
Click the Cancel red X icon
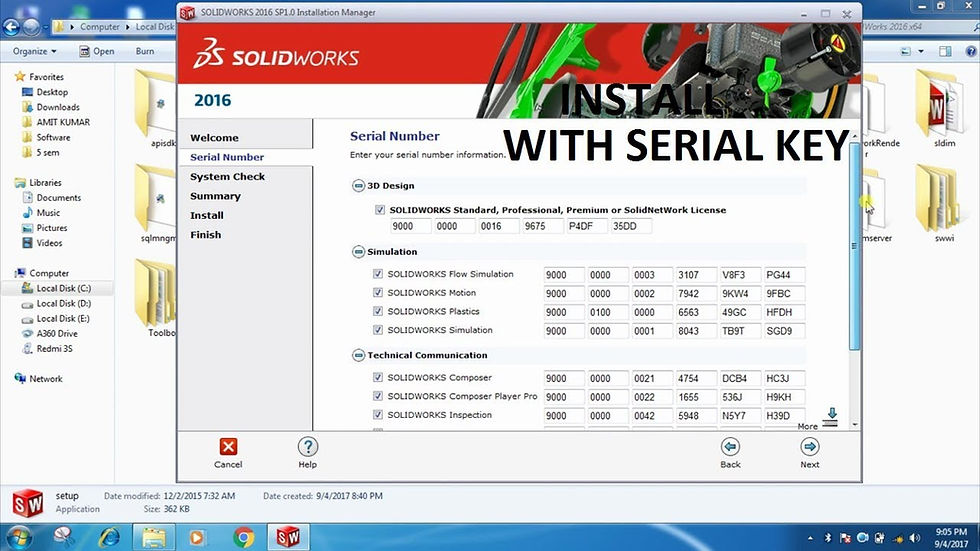coord(228,447)
